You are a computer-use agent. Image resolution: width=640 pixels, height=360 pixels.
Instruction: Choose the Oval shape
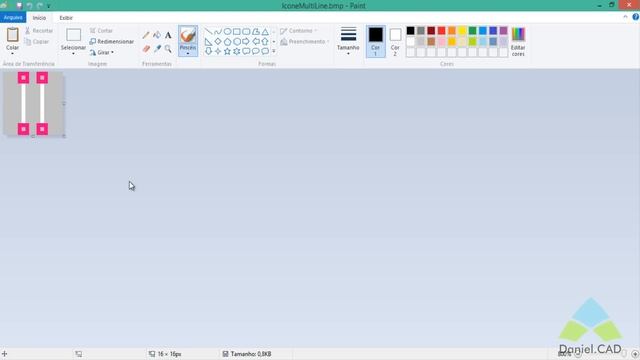coord(227,31)
